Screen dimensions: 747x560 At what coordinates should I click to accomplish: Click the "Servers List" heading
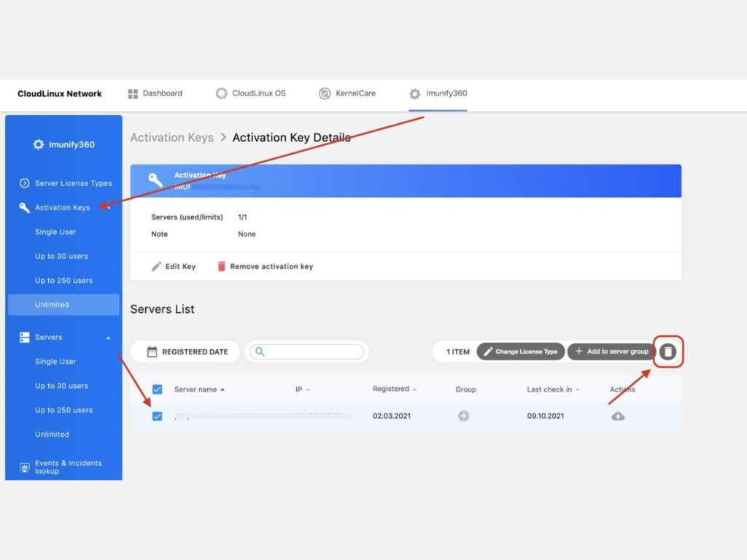click(x=163, y=309)
